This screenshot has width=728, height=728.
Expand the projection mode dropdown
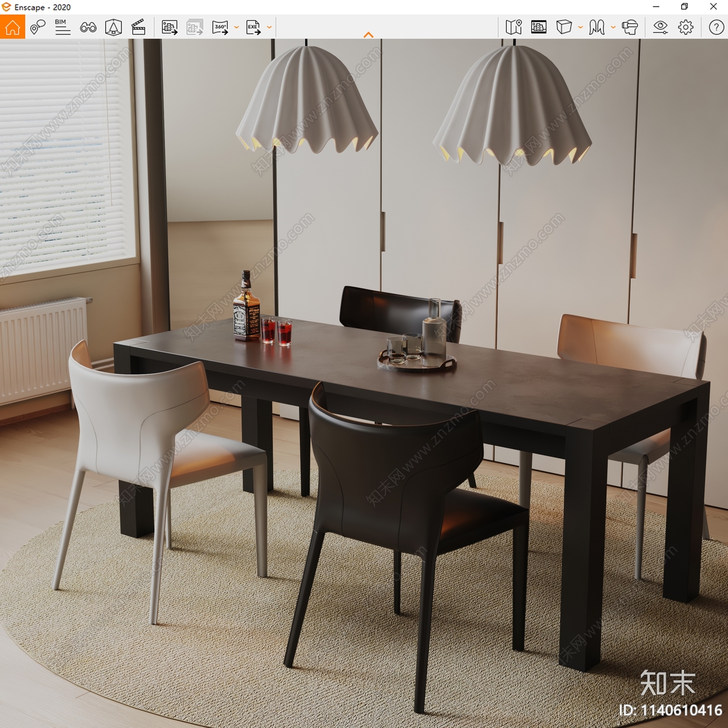pyautogui.click(x=581, y=27)
